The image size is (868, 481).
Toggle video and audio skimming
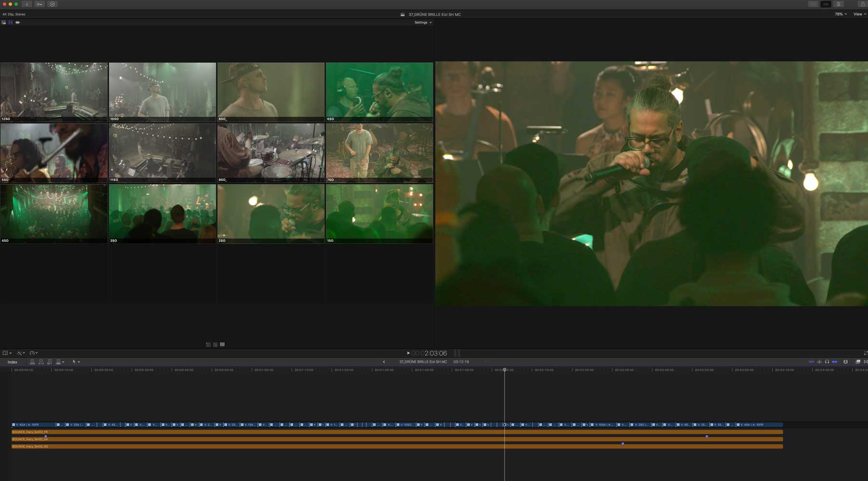click(811, 362)
